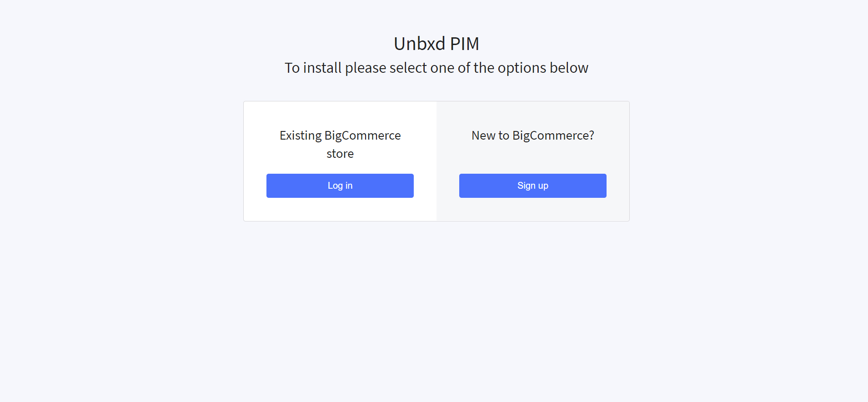Click the Sign up button
The height and width of the screenshot is (402, 868).
(533, 186)
